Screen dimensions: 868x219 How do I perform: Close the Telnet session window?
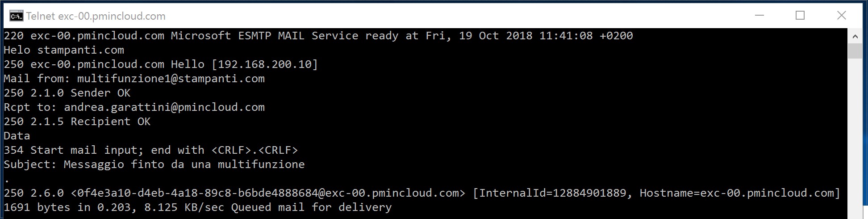coord(842,15)
